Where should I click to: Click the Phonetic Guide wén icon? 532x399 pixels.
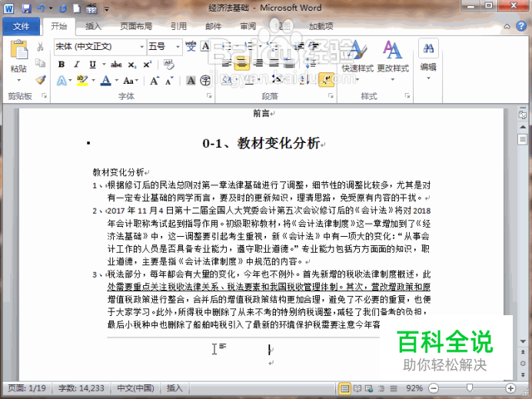(191, 46)
